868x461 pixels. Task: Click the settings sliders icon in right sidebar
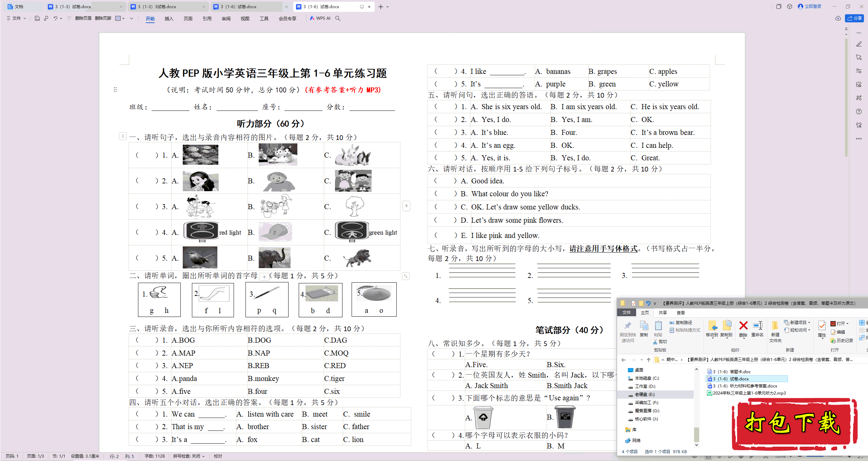click(859, 71)
